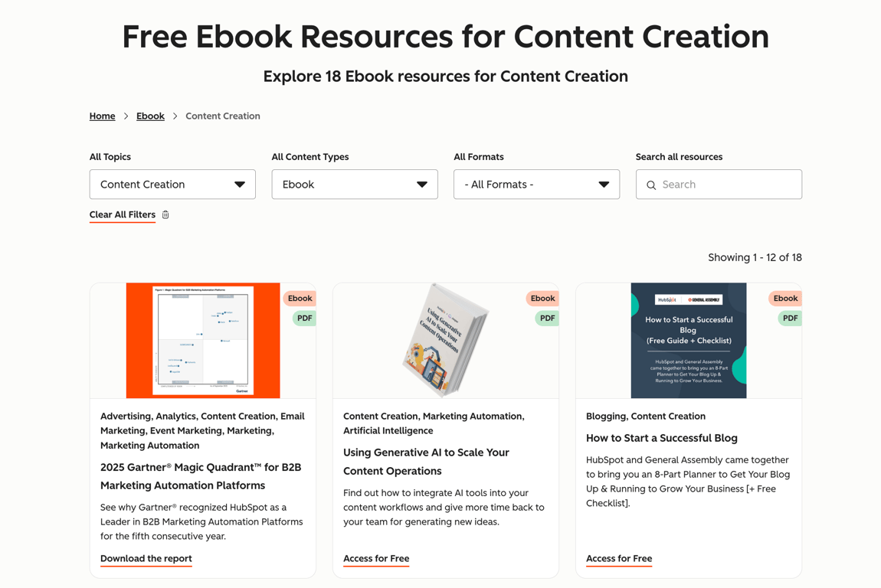The height and width of the screenshot is (588, 881).
Task: Click the Clear All Filters link
Action: tap(122, 214)
